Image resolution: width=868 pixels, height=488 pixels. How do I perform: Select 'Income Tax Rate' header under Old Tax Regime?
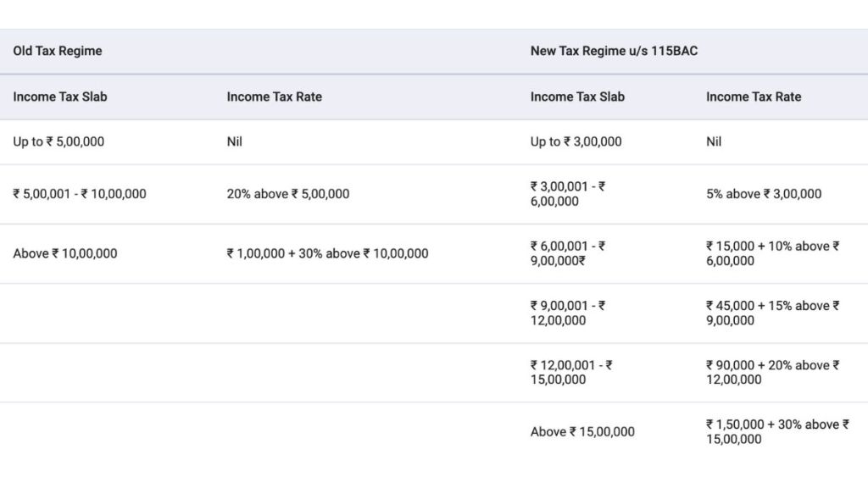click(274, 97)
